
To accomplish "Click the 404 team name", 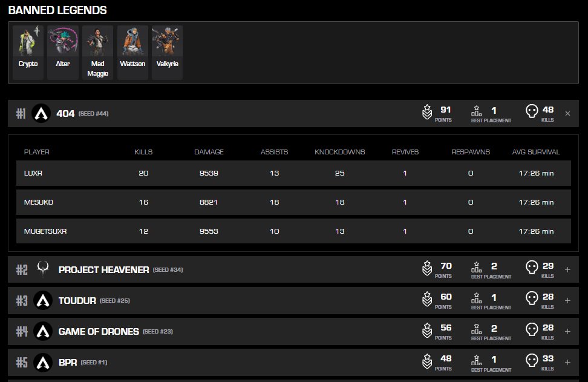I will [65, 113].
